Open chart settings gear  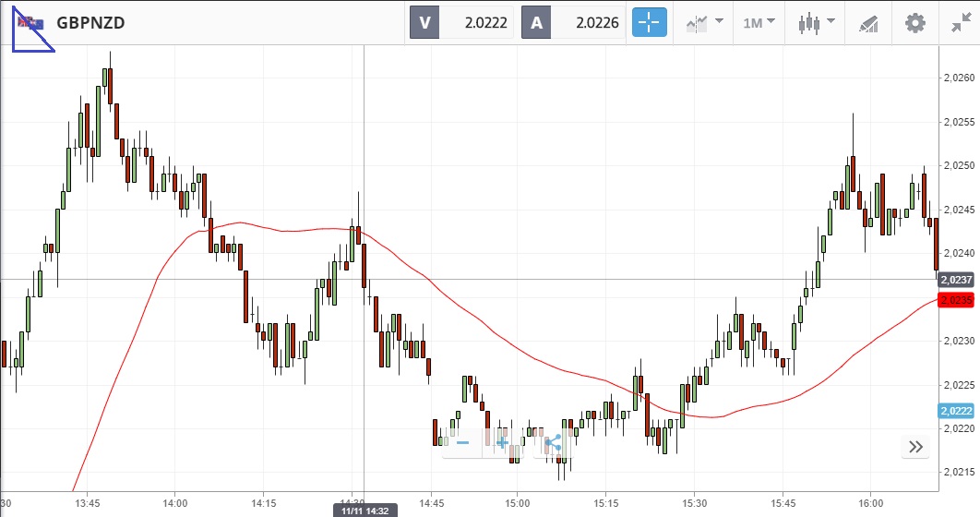[x=914, y=23]
